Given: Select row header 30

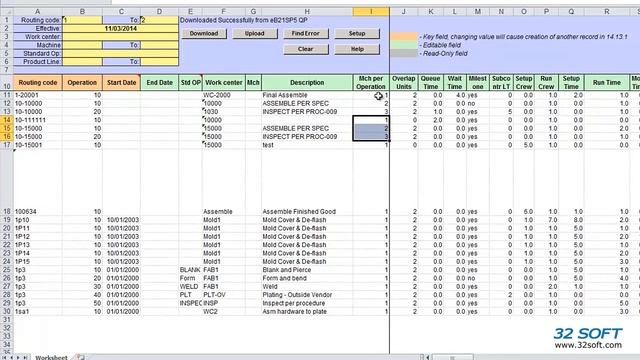Looking at the screenshot, I should [x=7, y=311].
